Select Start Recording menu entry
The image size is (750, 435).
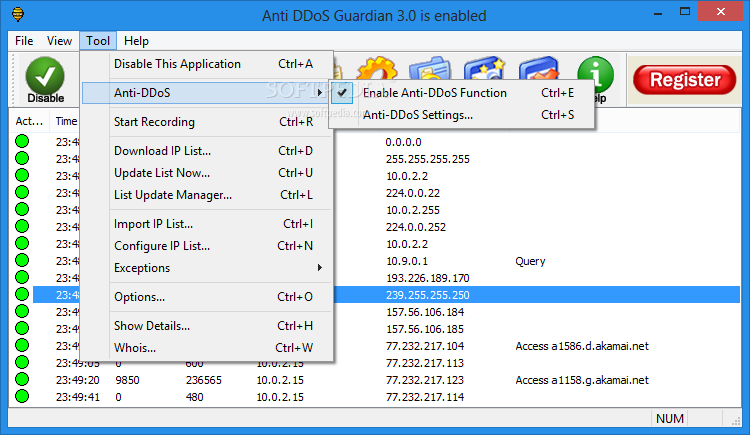(x=207, y=122)
